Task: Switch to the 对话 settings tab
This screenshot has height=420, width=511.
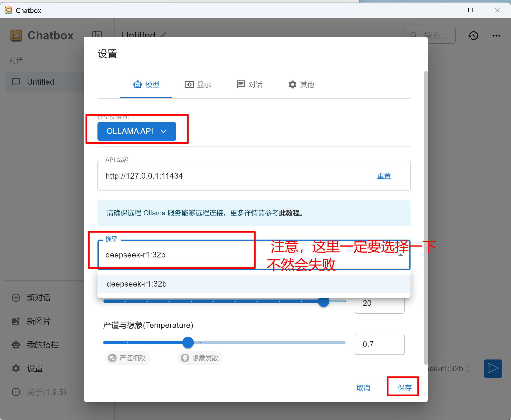Action: click(249, 84)
